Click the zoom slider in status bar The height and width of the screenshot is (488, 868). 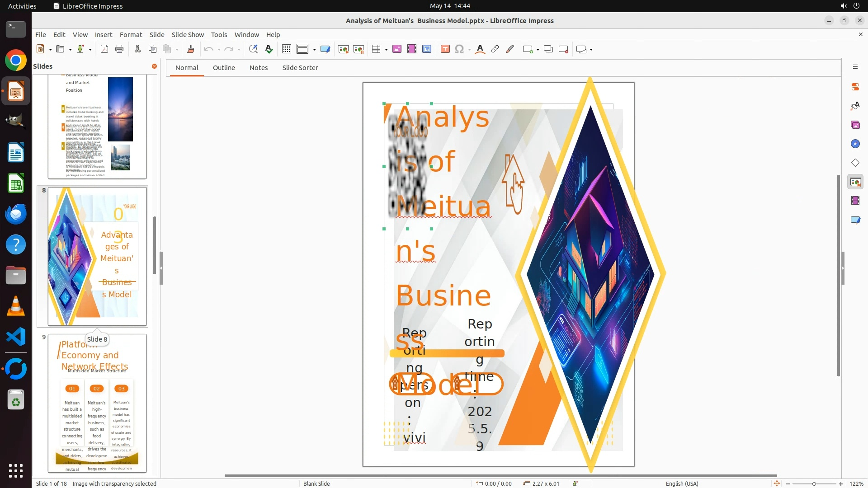click(x=814, y=483)
